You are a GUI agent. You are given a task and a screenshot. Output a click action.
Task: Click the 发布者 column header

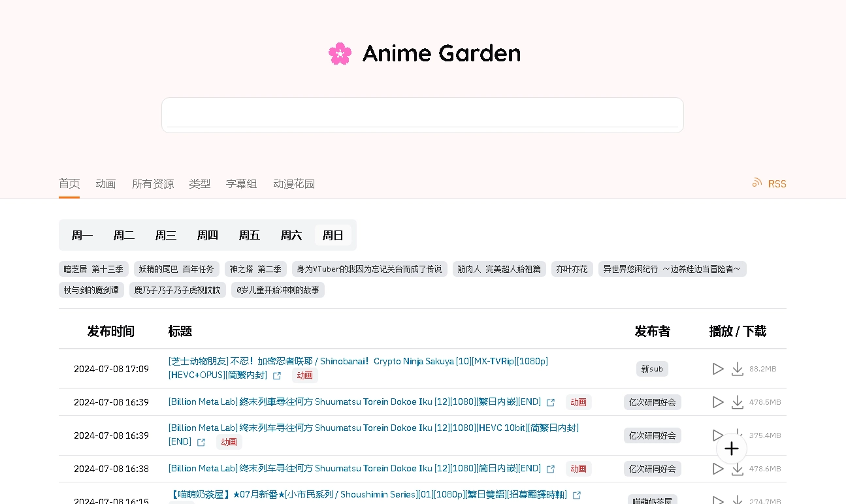pos(652,331)
